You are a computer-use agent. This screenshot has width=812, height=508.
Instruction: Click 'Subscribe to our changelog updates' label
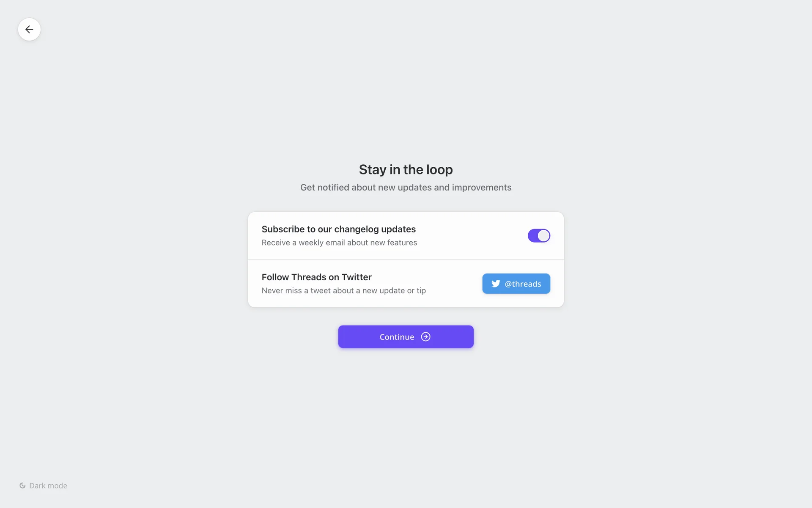tap(338, 229)
